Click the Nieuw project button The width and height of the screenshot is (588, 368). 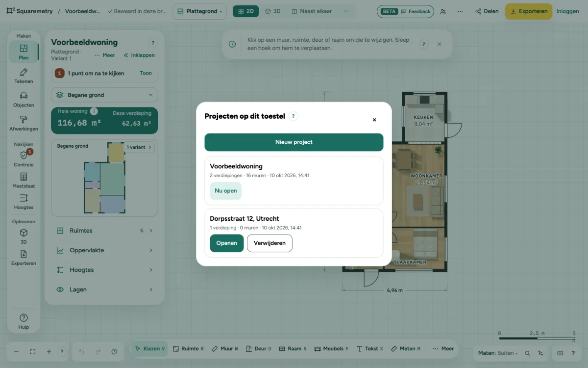[x=294, y=142]
